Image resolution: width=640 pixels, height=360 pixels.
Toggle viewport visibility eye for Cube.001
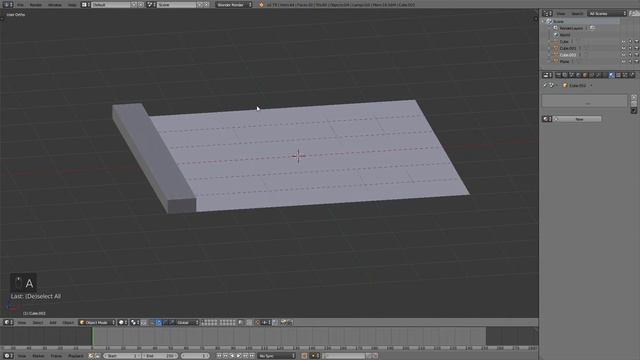click(x=623, y=48)
